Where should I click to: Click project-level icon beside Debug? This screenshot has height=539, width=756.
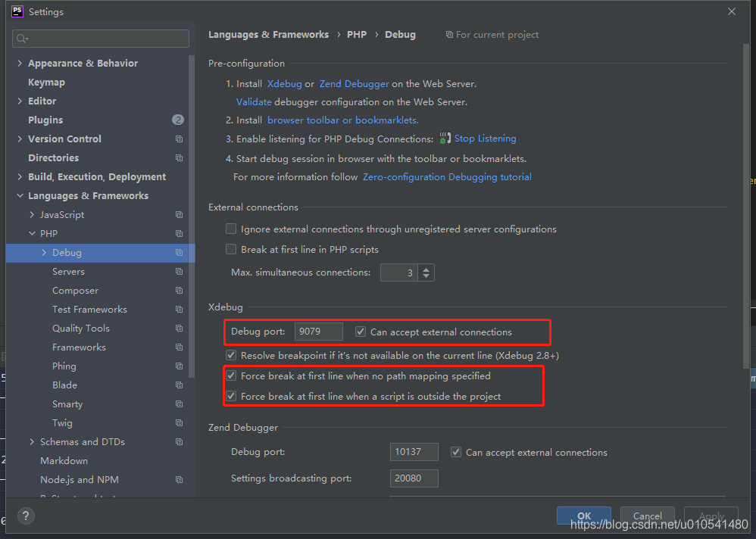click(179, 252)
